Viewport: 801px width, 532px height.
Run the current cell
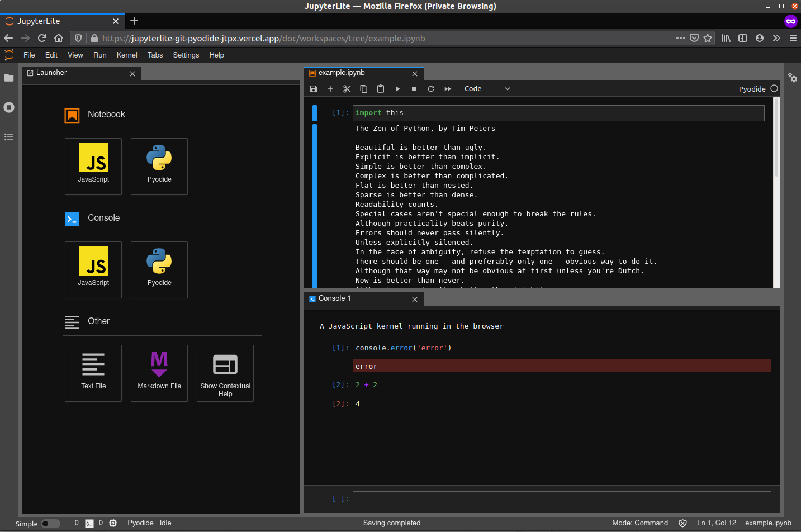pyautogui.click(x=397, y=88)
